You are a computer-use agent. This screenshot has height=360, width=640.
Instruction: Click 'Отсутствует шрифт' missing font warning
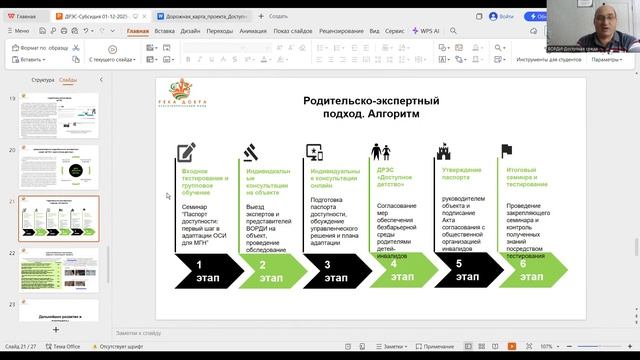click(118, 346)
